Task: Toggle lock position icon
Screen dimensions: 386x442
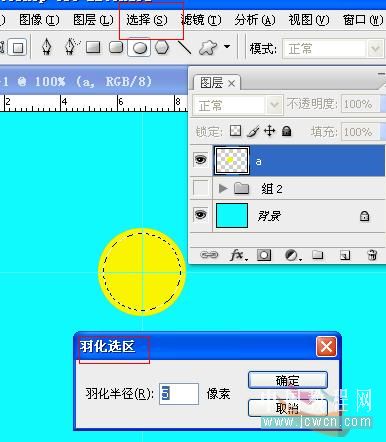Action: [269, 131]
